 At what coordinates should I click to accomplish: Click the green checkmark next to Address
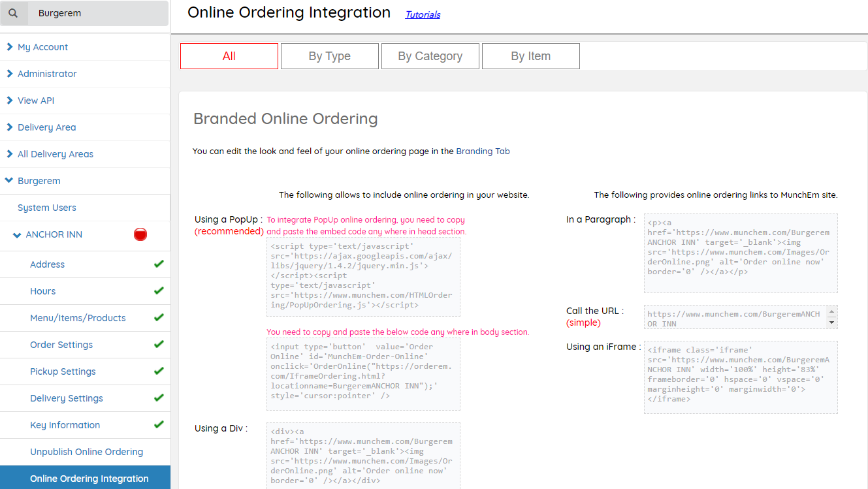tap(158, 264)
